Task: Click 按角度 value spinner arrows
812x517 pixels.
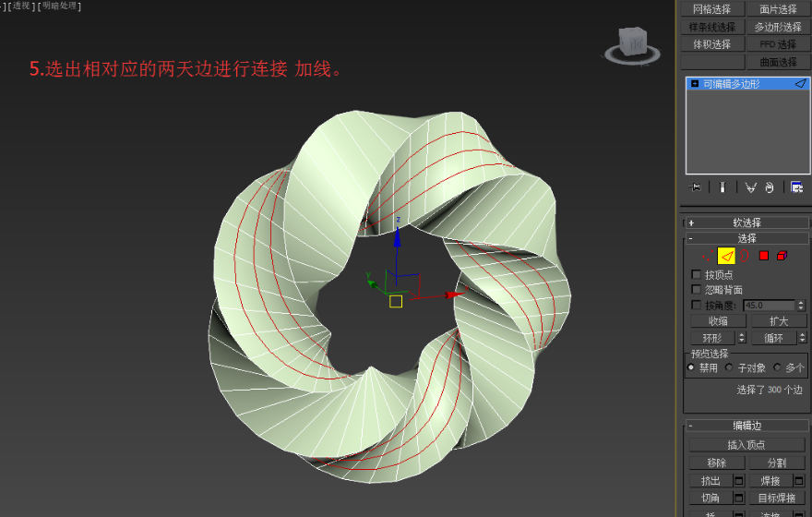Action: coord(801,306)
